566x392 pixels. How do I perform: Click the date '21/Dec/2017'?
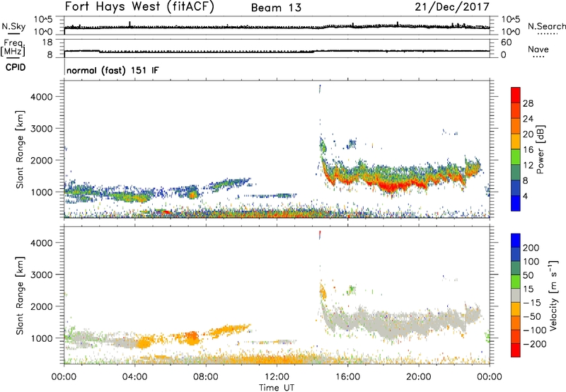coord(452,7)
